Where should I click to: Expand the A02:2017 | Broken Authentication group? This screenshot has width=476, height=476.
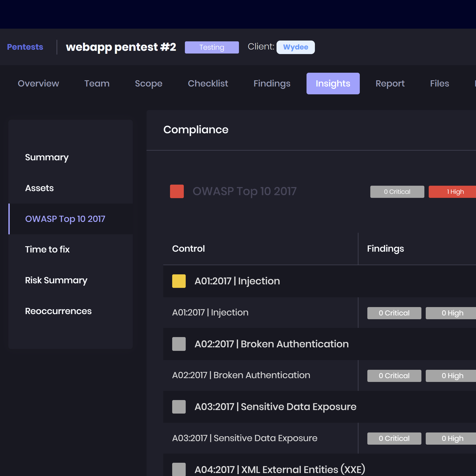click(x=319, y=344)
